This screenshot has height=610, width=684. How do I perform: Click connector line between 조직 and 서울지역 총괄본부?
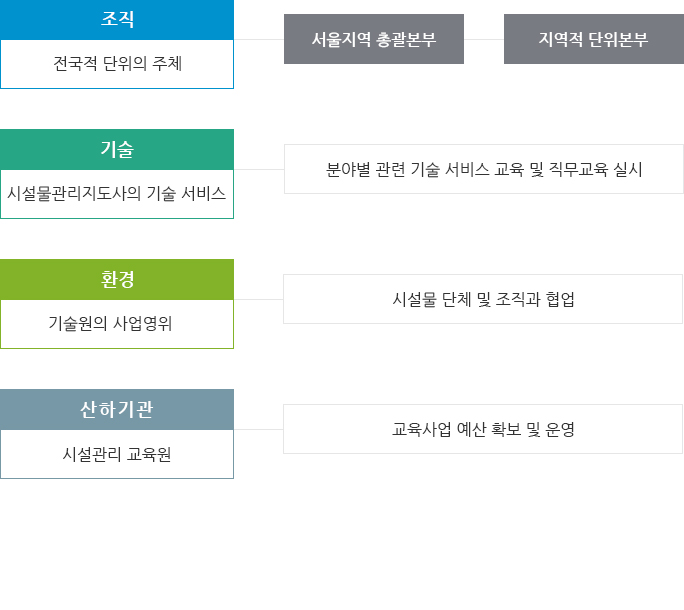click(x=259, y=39)
